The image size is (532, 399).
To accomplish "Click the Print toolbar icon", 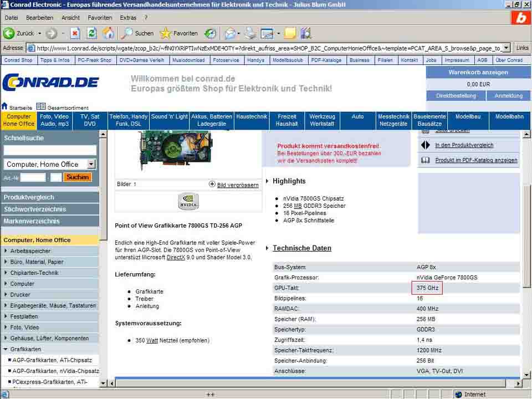I will [250, 33].
